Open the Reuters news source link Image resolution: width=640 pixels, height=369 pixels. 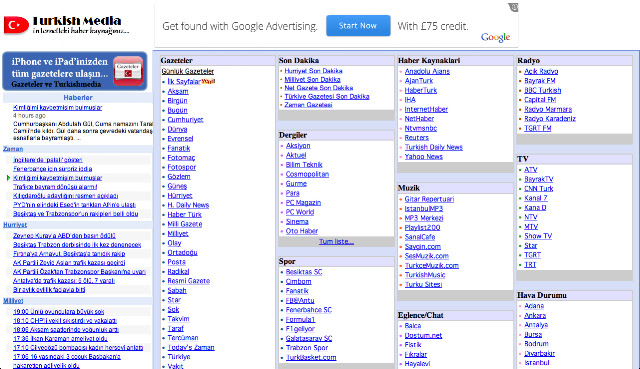click(x=417, y=138)
